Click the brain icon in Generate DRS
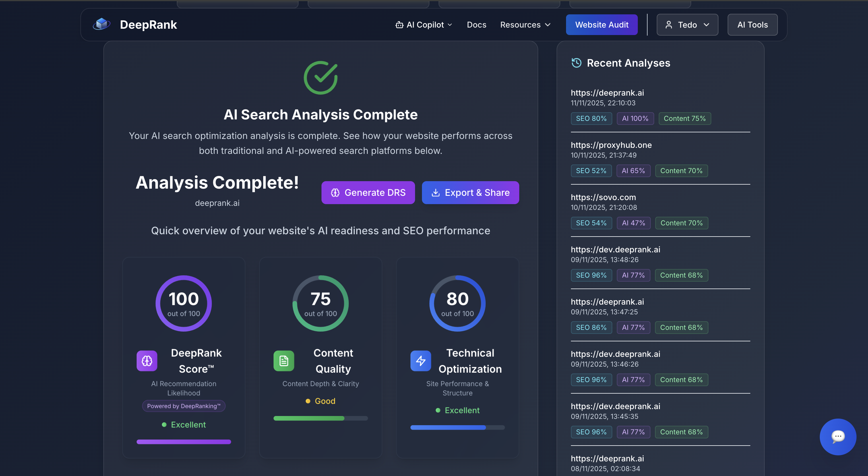The width and height of the screenshot is (868, 476). pos(335,192)
